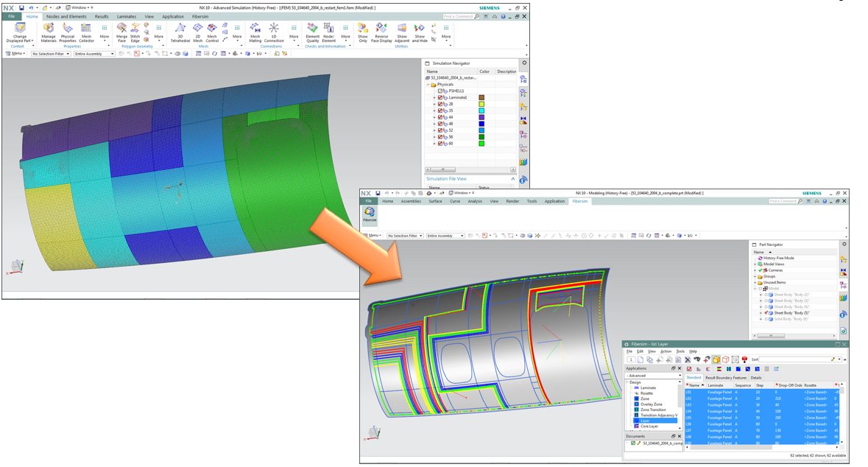Toggle checkbox for physical 35
Image resolution: width=868 pixels, height=467 pixels.
[x=440, y=110]
